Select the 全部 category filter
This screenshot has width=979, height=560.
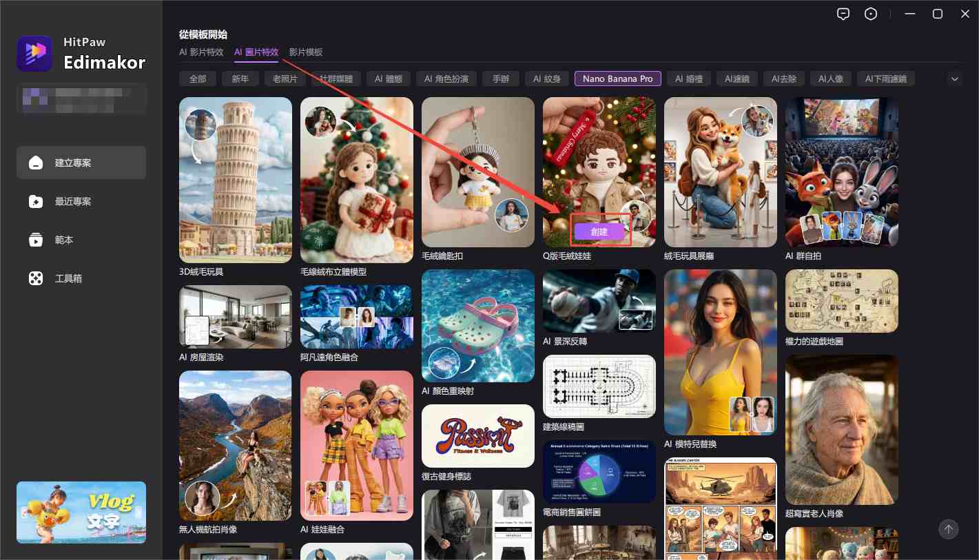(198, 79)
